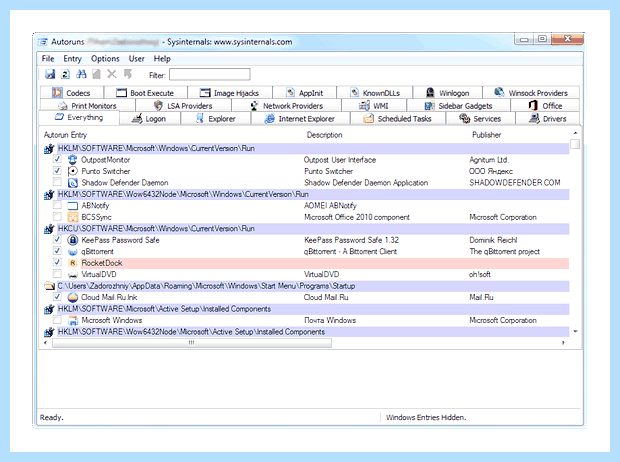This screenshot has width=620, height=462.
Task: Switch to the Services tab
Action: point(480,119)
